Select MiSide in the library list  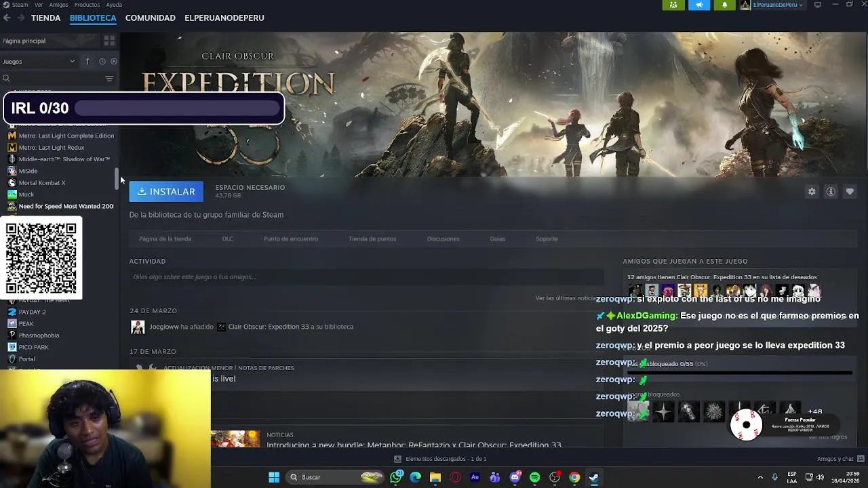[24, 171]
